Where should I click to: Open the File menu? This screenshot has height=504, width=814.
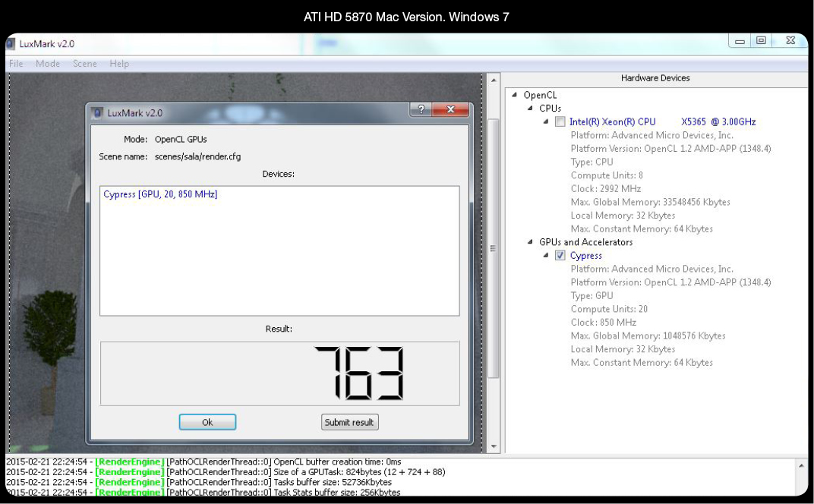(16, 63)
